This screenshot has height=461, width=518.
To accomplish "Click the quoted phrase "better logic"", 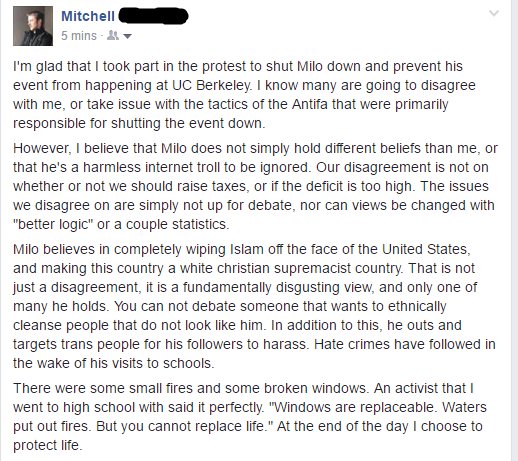I will pos(53,224).
